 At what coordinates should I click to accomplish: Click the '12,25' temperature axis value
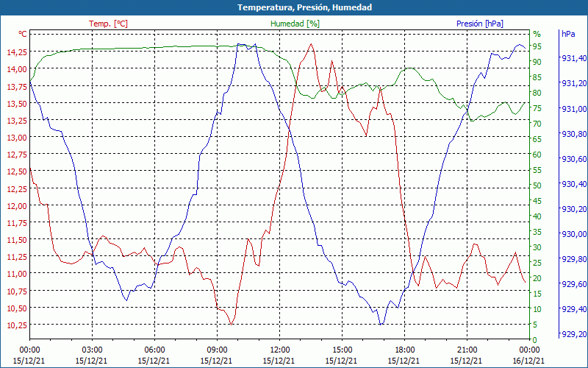pos(17,188)
